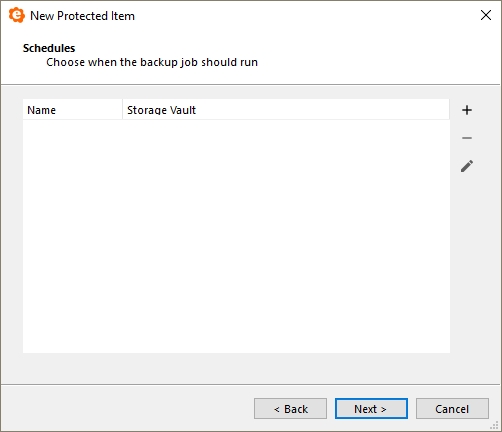The width and height of the screenshot is (502, 432).
Task: Continue with the Next > button
Action: 371,409
